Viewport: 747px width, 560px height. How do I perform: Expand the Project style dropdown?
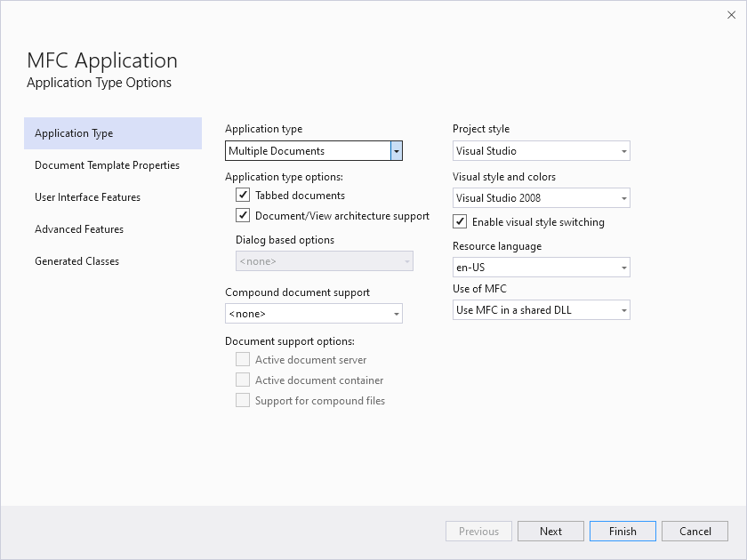(541, 150)
